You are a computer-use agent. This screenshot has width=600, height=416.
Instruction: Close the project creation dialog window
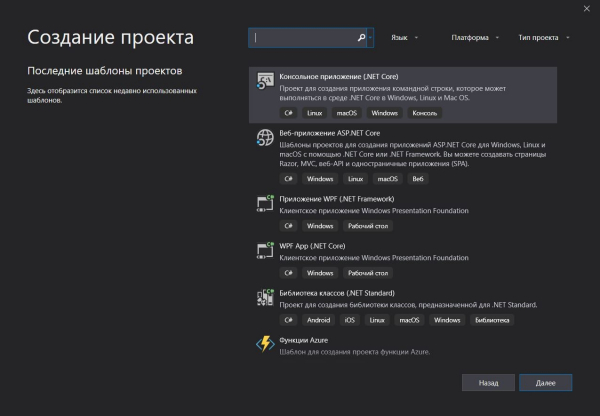[x=585, y=8]
